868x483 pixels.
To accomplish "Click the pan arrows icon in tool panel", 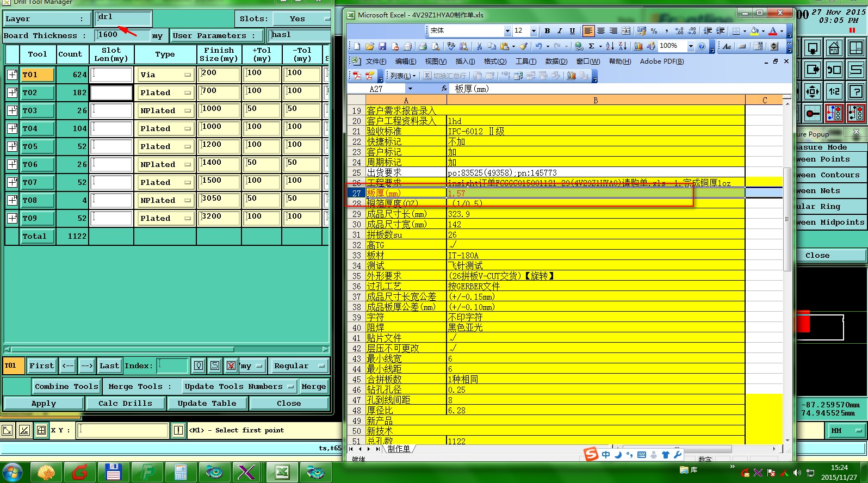I will (x=812, y=91).
